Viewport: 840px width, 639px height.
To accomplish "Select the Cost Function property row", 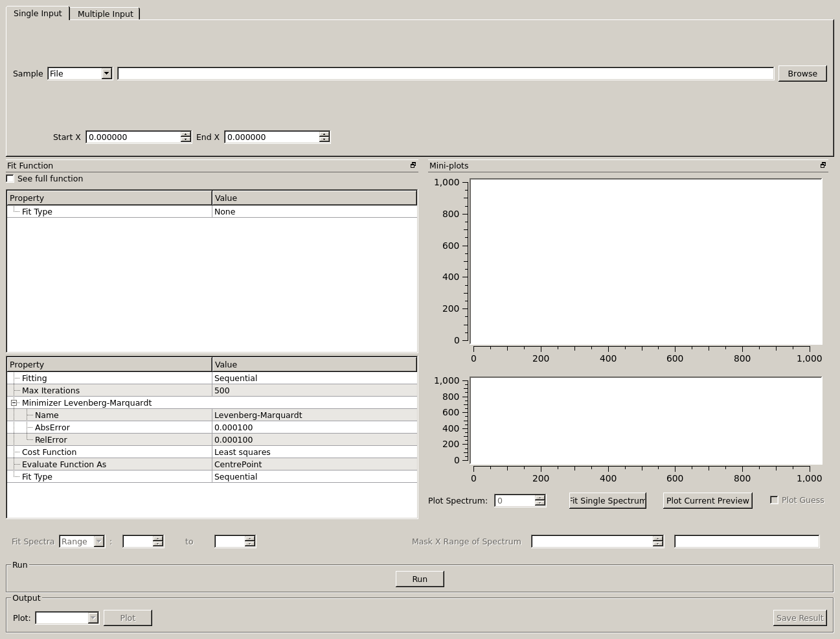I will (49, 452).
